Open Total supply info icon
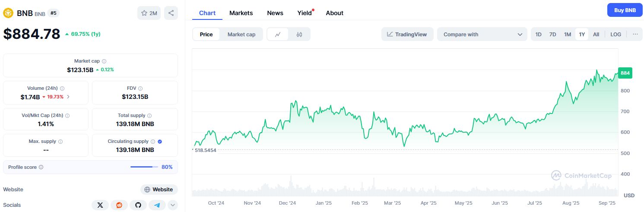 click(x=149, y=116)
